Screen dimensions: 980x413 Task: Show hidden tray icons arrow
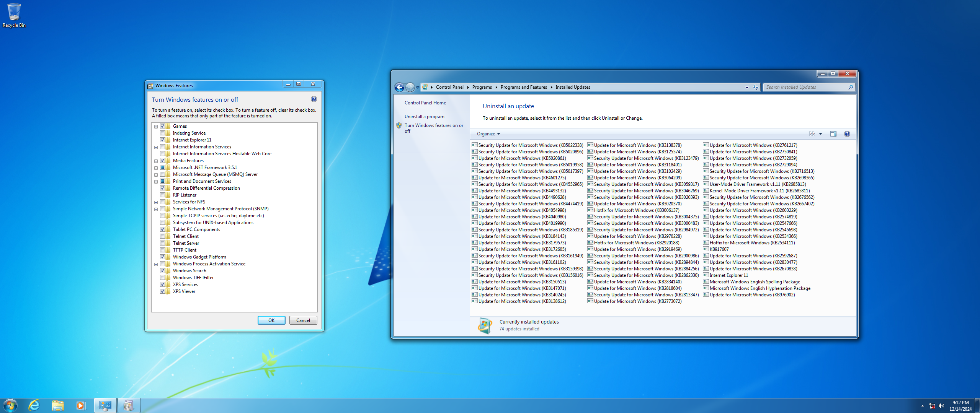(x=923, y=406)
